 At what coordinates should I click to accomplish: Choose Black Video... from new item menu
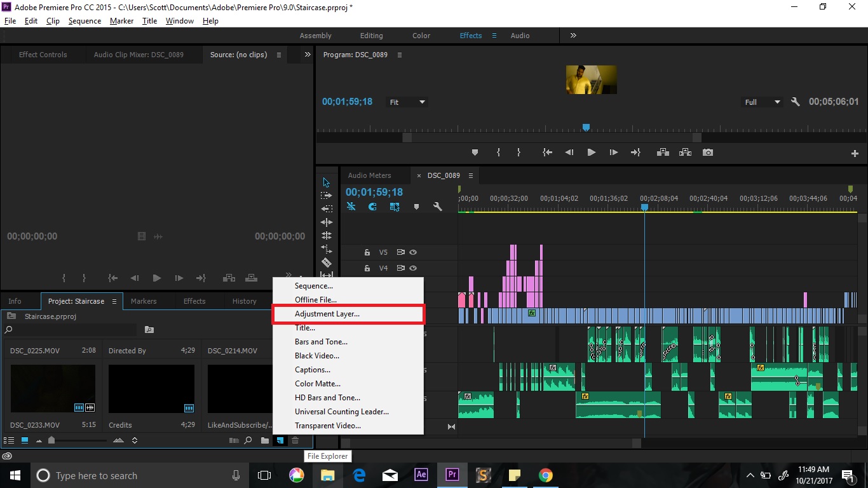(348, 356)
